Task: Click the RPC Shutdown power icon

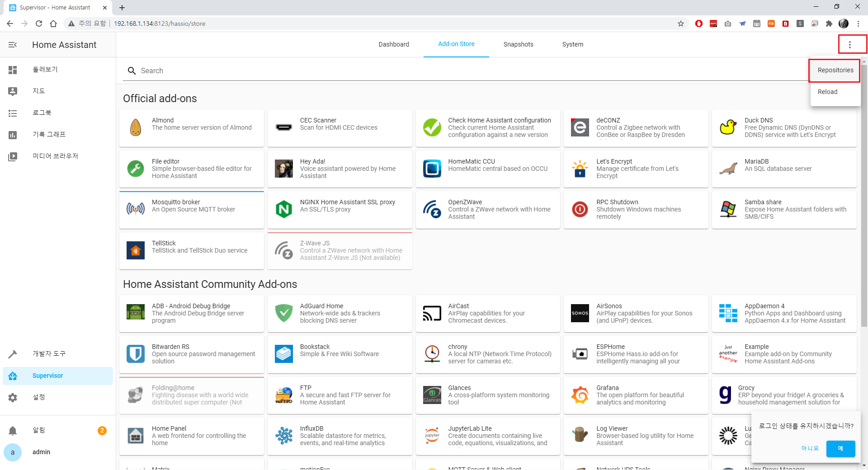Action: click(x=580, y=209)
